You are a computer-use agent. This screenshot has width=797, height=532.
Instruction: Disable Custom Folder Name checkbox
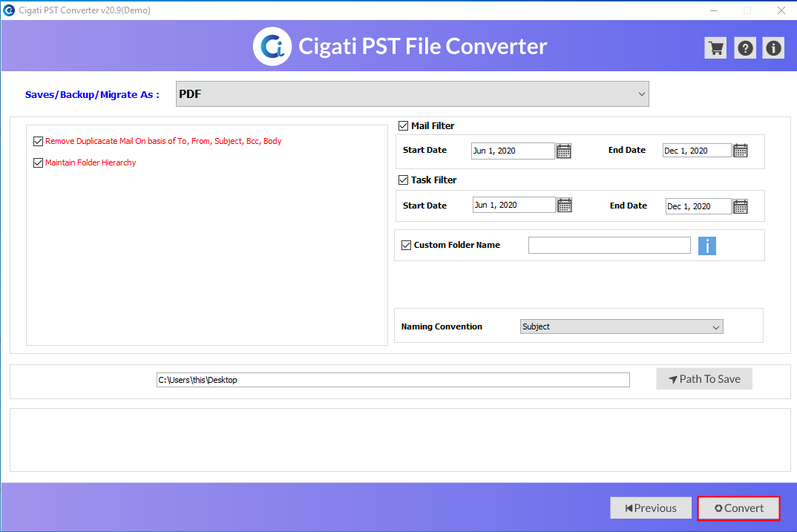pyautogui.click(x=406, y=245)
